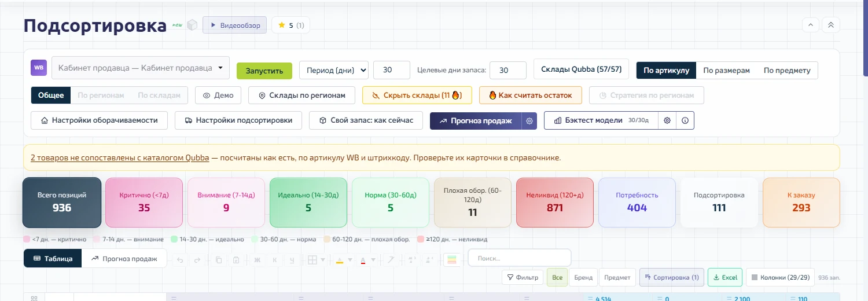Click the period days number field
Viewport: 868px width, 301px height.
point(392,70)
